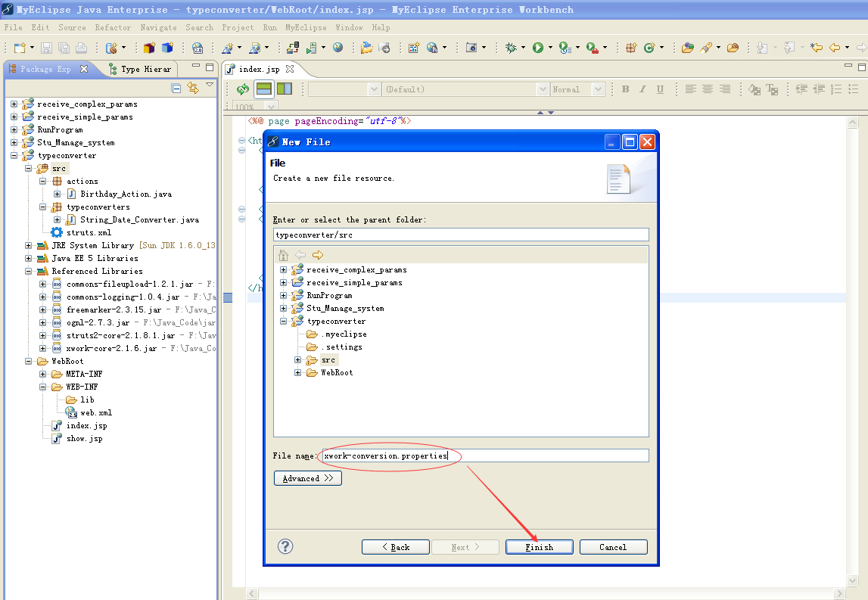Viewport: 868px width, 600px height.
Task: Select the index.jsp editor tab
Action: [x=259, y=69]
